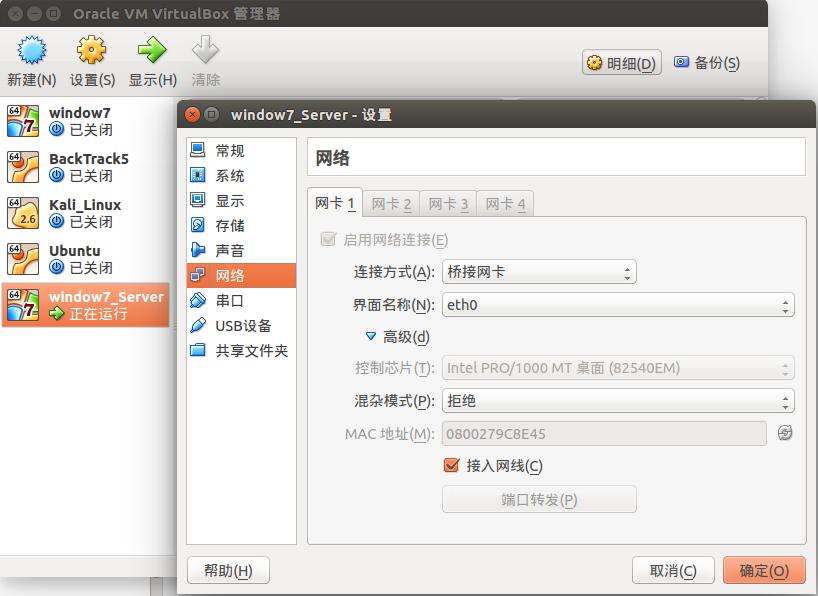Screen dimensions: 818x596
Task: Open 系统 system settings category
Action: 241,175
